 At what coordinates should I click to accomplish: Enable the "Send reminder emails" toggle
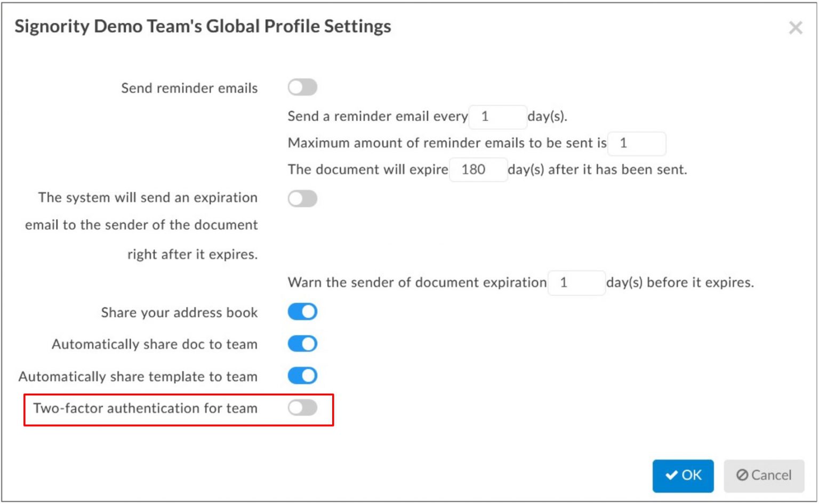[302, 87]
